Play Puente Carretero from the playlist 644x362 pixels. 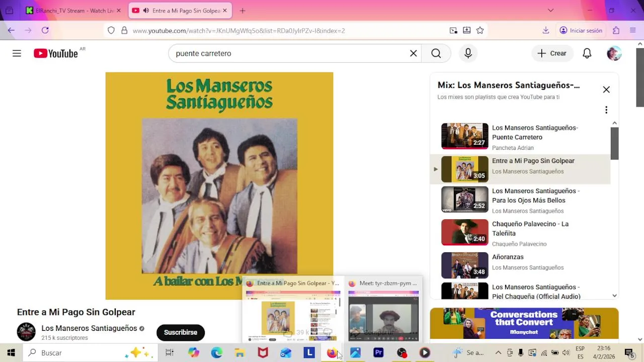tap(520, 137)
